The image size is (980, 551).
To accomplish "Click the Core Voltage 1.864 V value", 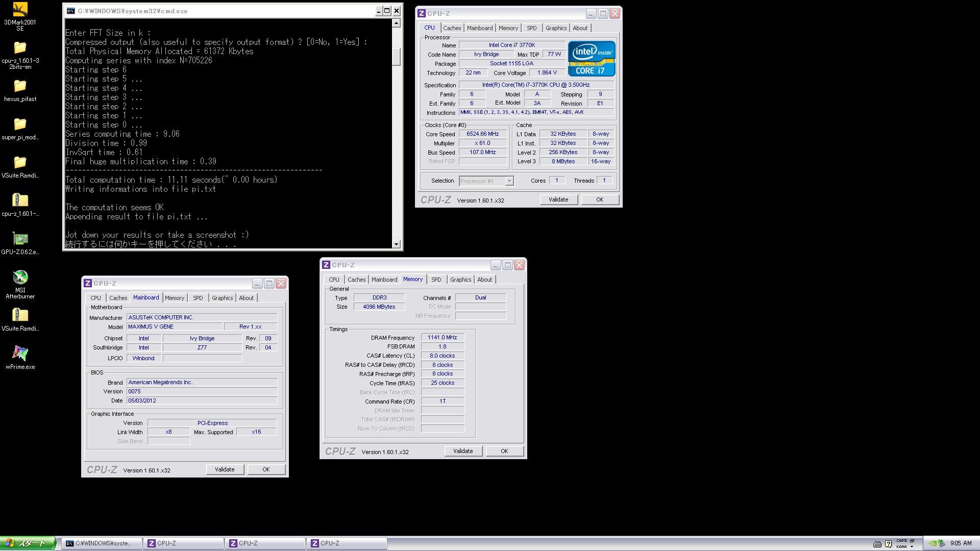I will click(547, 72).
